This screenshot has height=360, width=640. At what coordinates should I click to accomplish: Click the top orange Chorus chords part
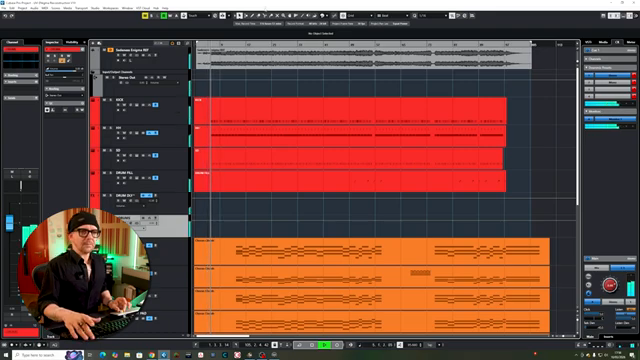pos(371,251)
